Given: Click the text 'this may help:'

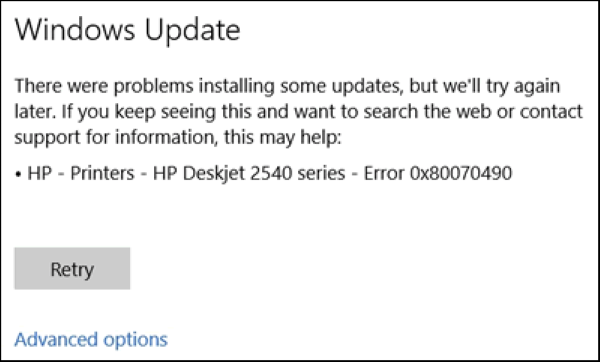Looking at the screenshot, I should point(282,137).
